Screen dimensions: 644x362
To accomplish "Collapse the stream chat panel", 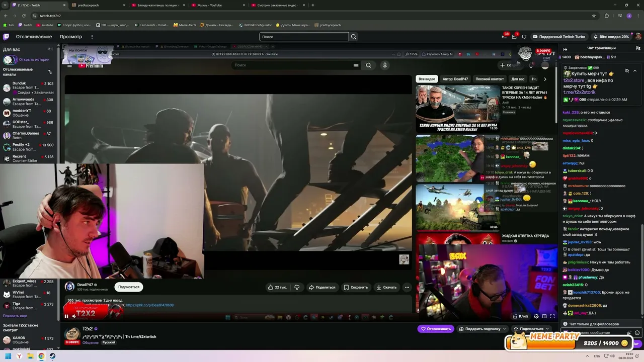I will pos(565,49).
